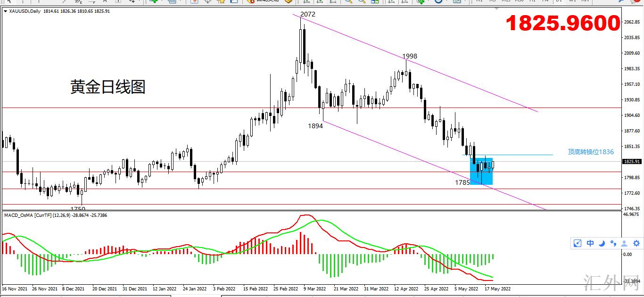Screen dimensions: 644x297
Task: Click the MACD_OsMA indicator label
Action: [56, 215]
